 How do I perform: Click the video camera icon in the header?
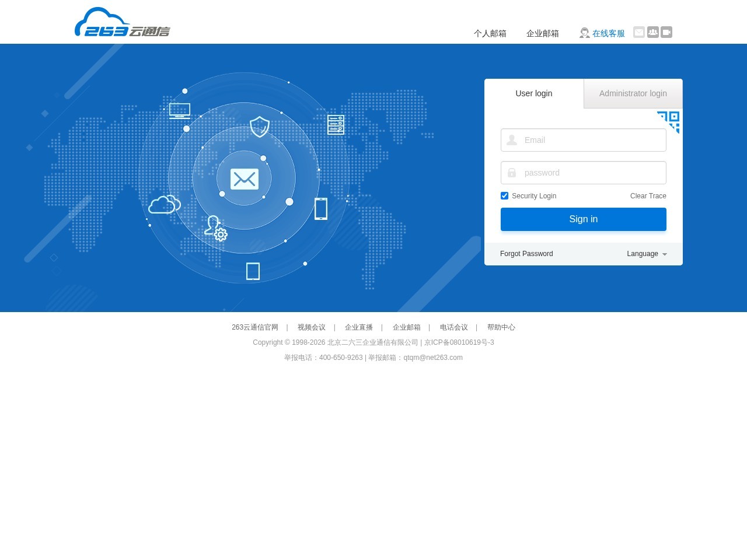(666, 33)
